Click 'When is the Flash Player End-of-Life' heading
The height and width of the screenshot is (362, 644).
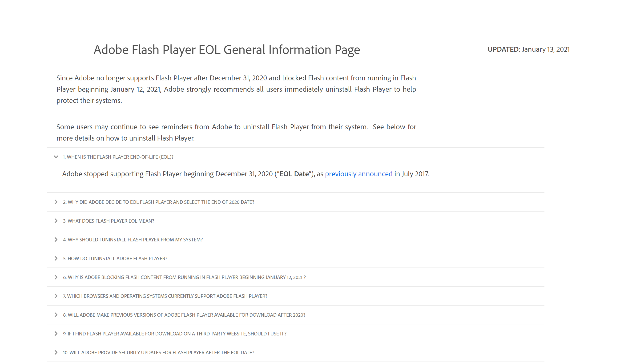tap(118, 157)
